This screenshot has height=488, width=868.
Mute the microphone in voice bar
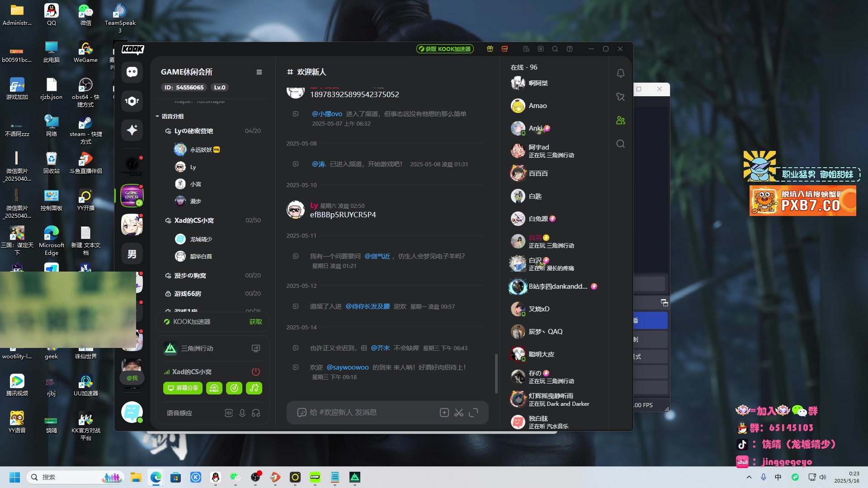point(242,413)
